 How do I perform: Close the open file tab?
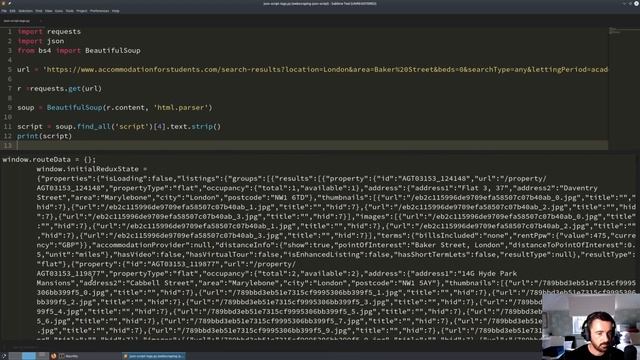tap(41, 21)
